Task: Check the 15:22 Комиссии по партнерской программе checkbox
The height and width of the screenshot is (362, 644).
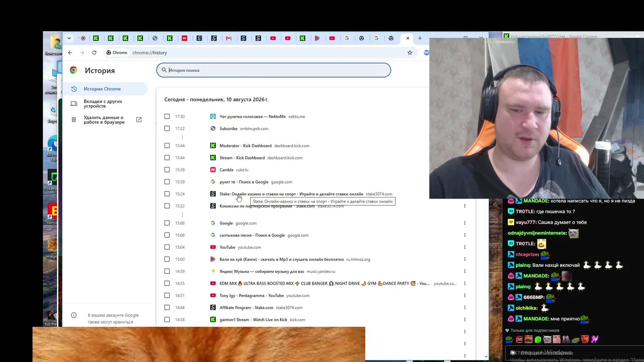Action: pos(167,206)
